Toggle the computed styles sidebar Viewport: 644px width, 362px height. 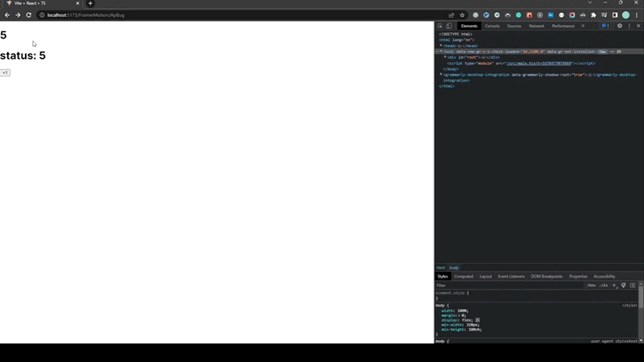(633, 286)
